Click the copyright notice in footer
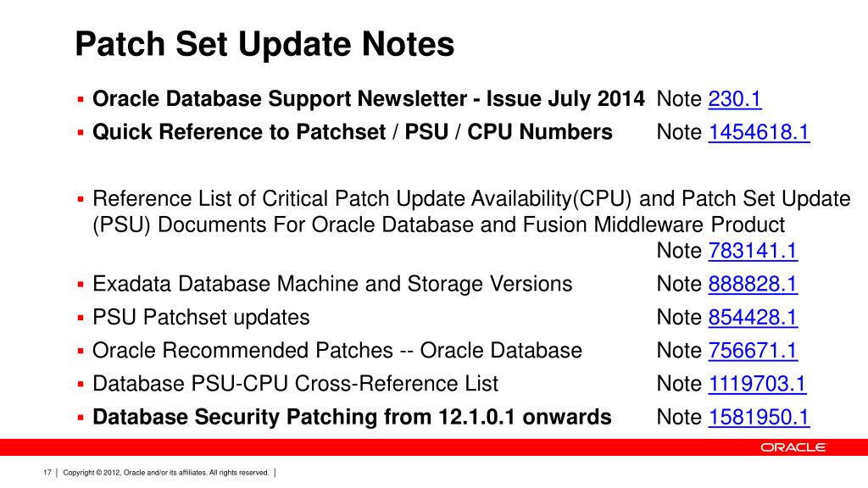868x488 pixels. (x=166, y=473)
